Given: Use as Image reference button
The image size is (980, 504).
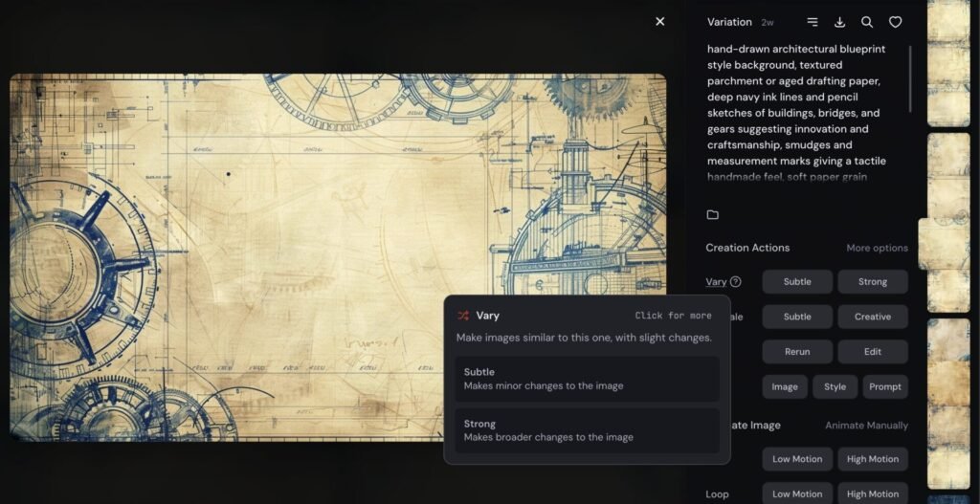Looking at the screenshot, I should tap(785, 386).
